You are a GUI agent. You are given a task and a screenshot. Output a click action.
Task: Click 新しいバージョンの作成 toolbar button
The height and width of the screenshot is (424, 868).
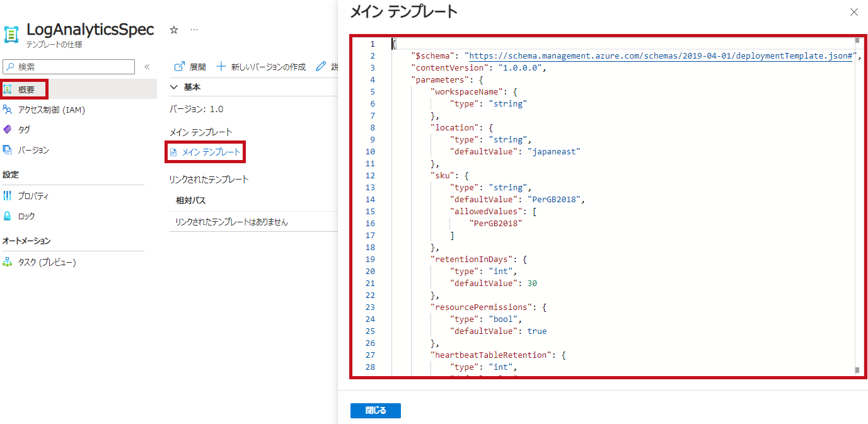262,67
